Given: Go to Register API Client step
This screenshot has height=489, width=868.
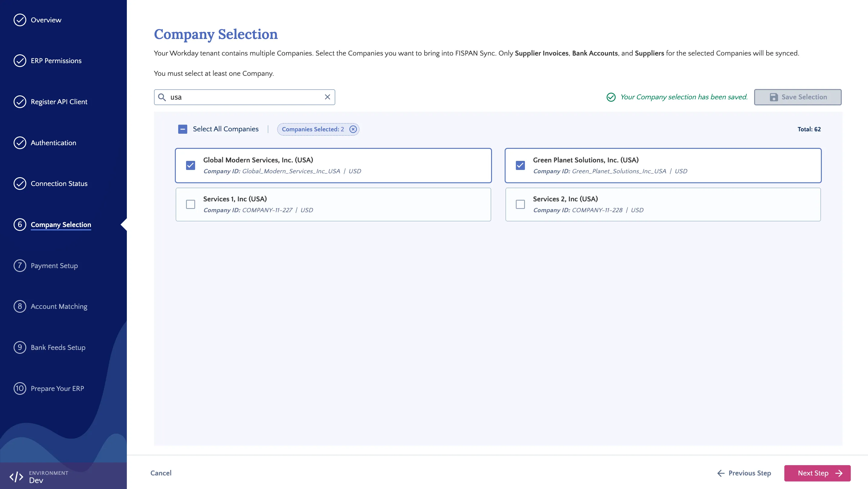Looking at the screenshot, I should pyautogui.click(x=59, y=102).
